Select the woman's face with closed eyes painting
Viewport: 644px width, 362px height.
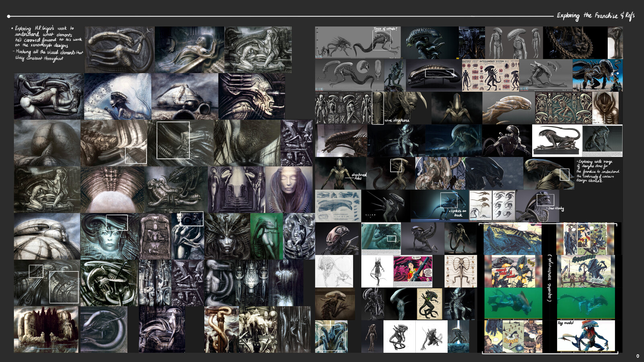289,189
